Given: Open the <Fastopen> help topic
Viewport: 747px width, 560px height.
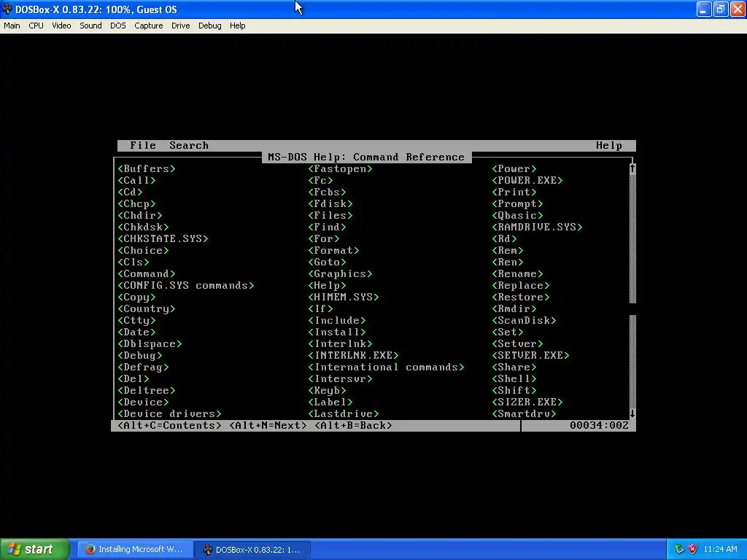Looking at the screenshot, I should pyautogui.click(x=340, y=168).
